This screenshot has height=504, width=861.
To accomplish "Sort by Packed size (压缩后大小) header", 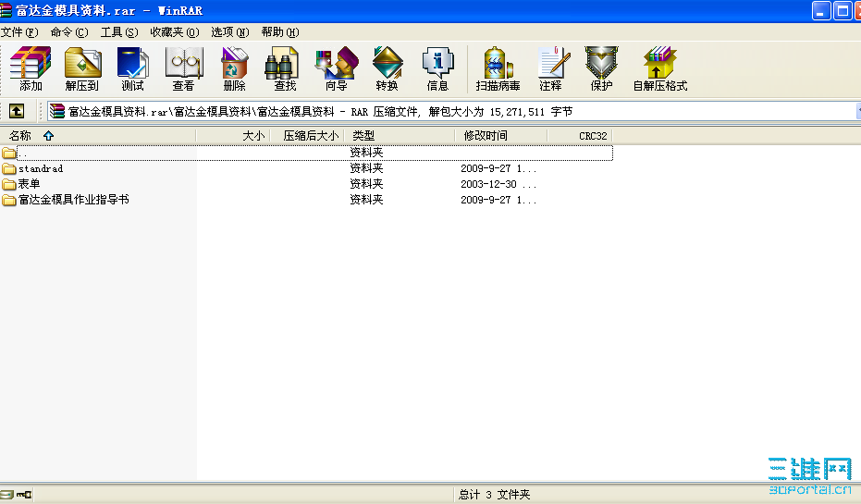I will point(307,136).
